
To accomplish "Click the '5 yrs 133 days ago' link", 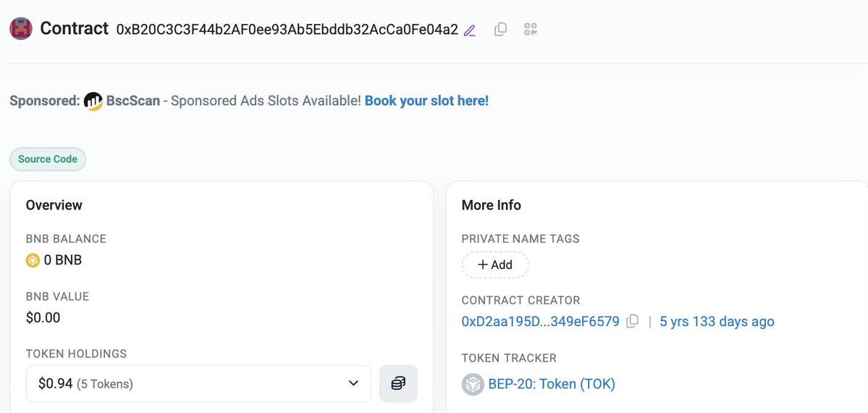I will click(x=717, y=322).
